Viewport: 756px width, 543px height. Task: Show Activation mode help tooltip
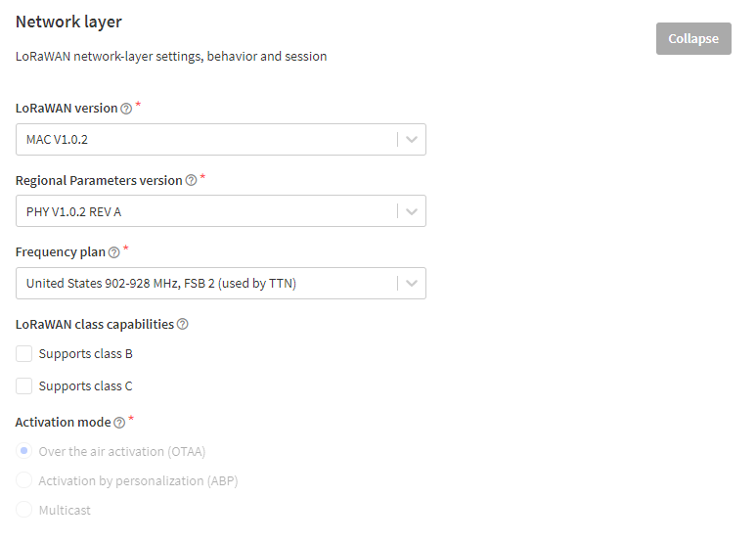119,423
